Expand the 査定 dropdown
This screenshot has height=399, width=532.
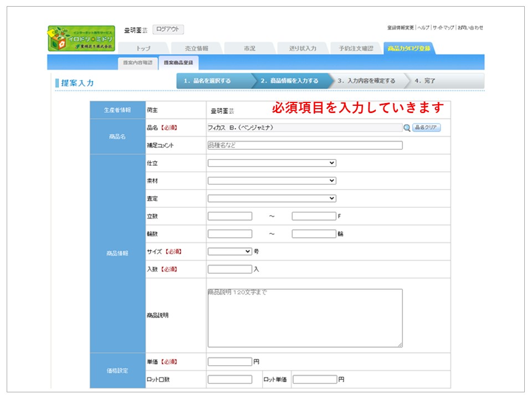tap(272, 198)
